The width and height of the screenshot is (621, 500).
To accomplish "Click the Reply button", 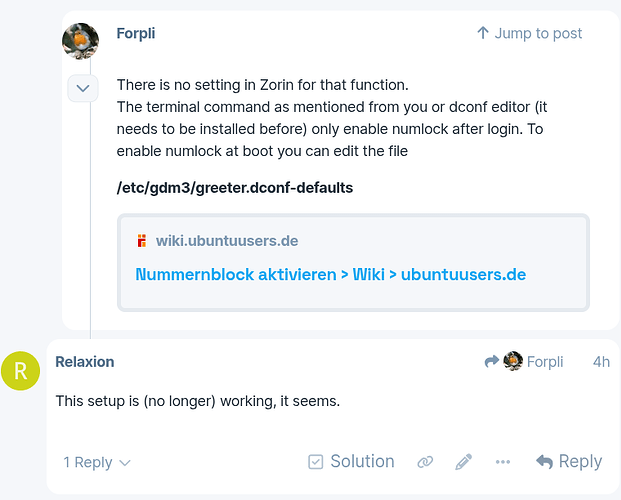I will click(569, 462).
